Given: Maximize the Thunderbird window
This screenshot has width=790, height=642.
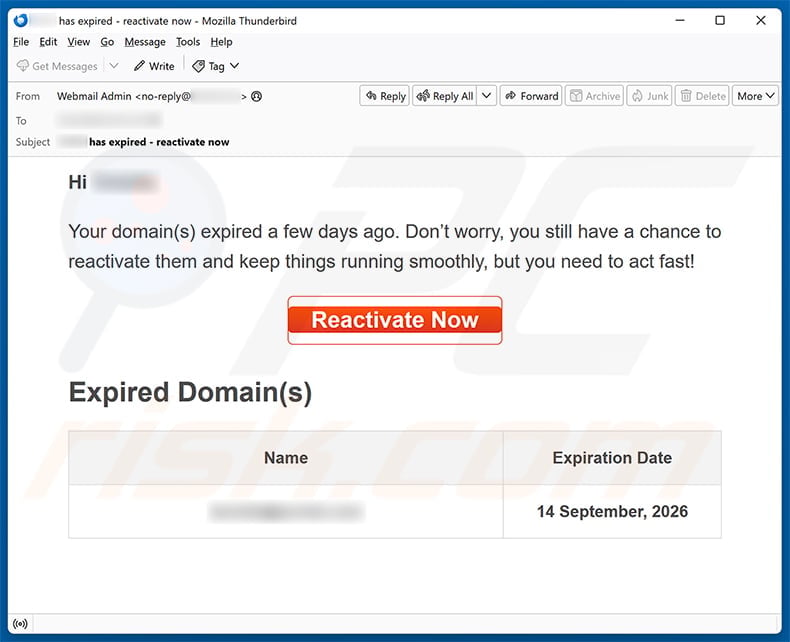Looking at the screenshot, I should coord(720,21).
